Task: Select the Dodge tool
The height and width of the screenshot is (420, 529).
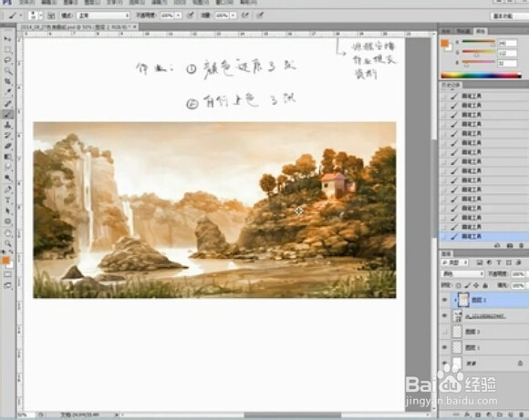Action: [x=7, y=178]
